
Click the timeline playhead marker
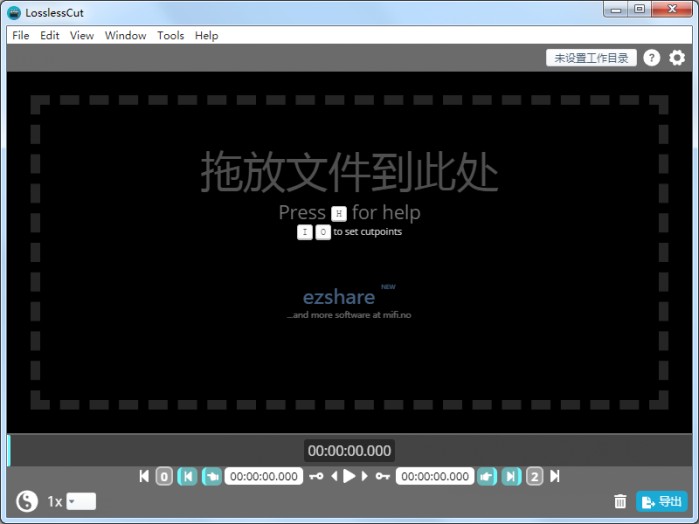click(8, 450)
